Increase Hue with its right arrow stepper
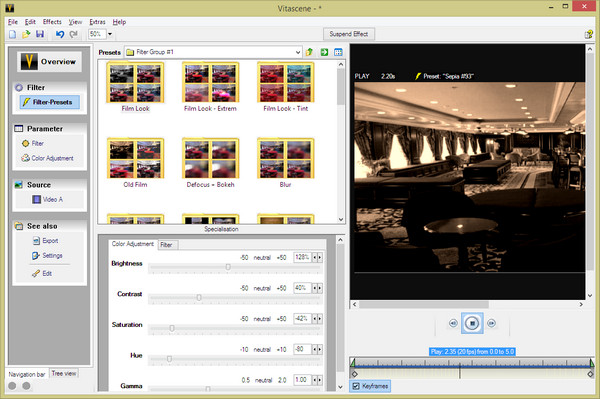This screenshot has height=399, width=600. click(320, 349)
